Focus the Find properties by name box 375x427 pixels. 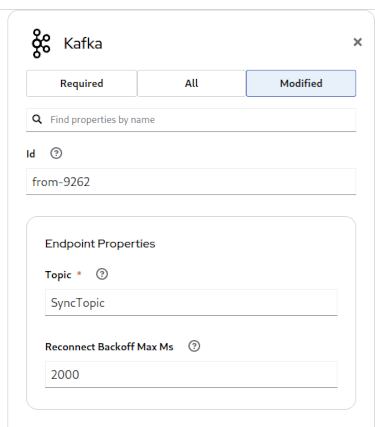click(x=191, y=120)
